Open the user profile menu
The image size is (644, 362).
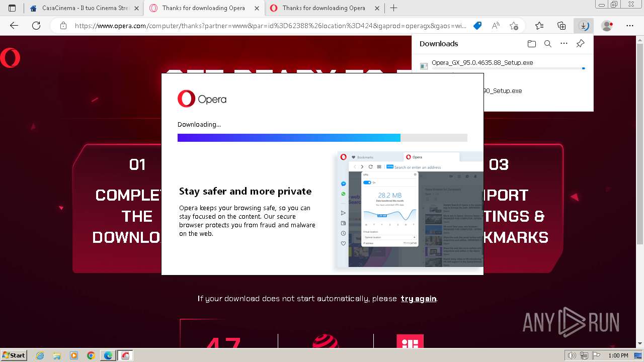pyautogui.click(x=607, y=26)
